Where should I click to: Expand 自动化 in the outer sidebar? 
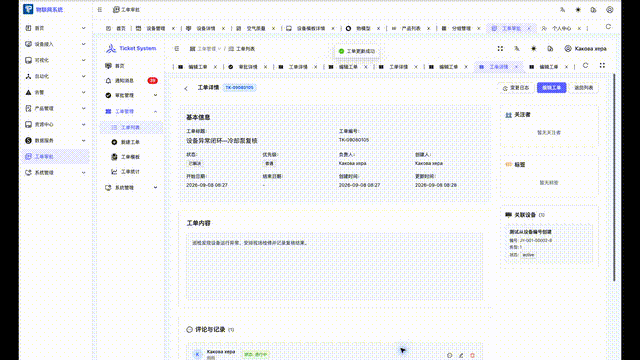tap(56, 76)
